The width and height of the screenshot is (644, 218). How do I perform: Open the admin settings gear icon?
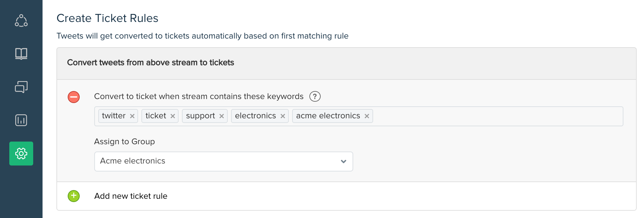tap(21, 154)
